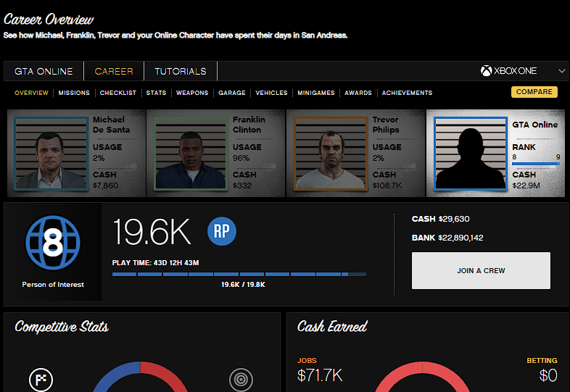
Task: Go to the Missions section
Action: click(x=74, y=93)
